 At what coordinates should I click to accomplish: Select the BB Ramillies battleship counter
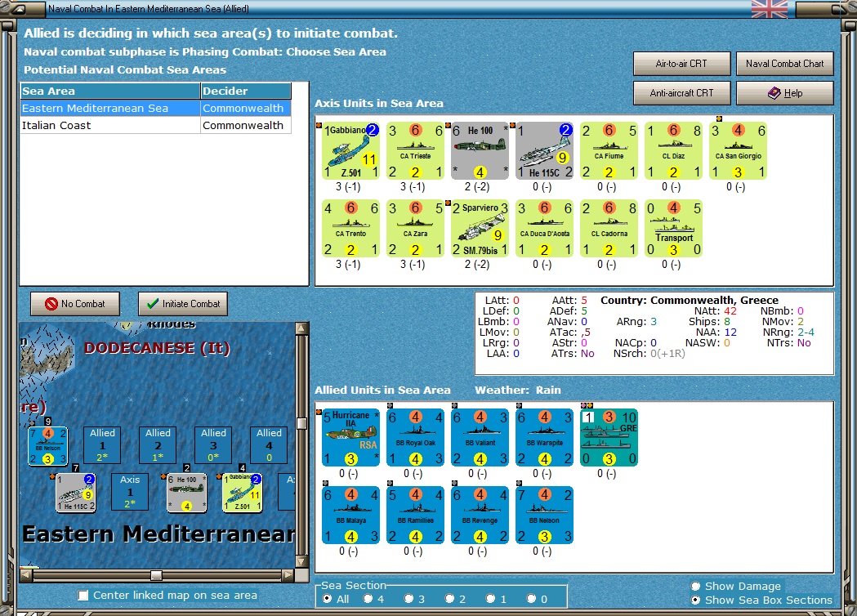coord(415,516)
